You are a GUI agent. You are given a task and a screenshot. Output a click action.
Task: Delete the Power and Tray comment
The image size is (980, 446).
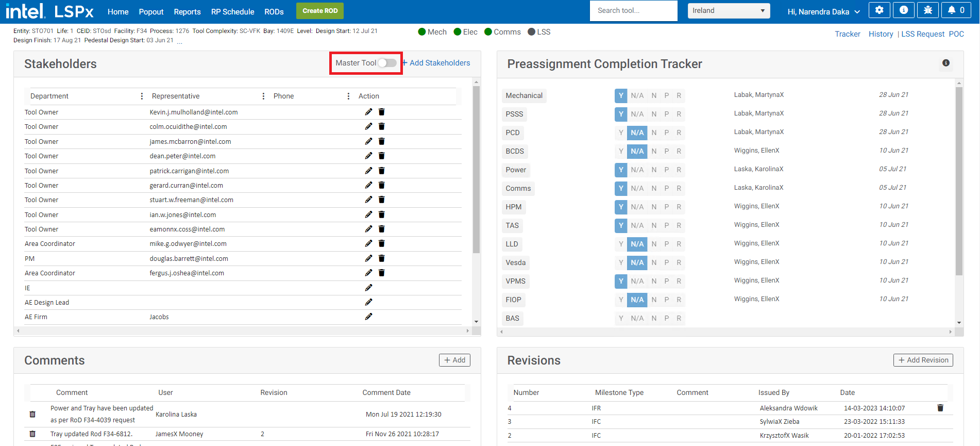(x=32, y=414)
